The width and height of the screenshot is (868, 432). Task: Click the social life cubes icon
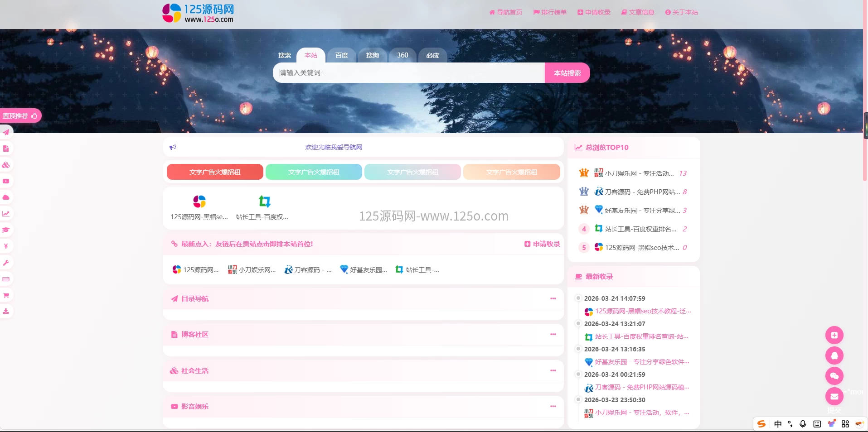(x=6, y=165)
